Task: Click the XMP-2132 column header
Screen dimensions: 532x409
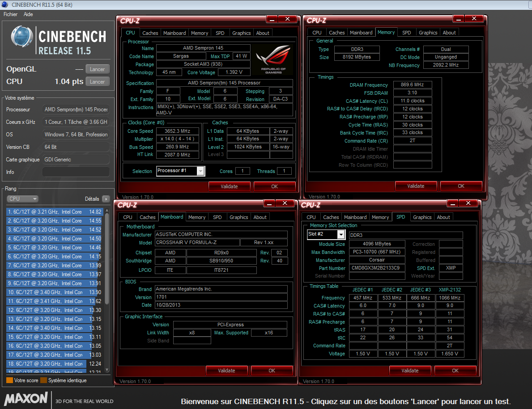Action: pos(450,290)
